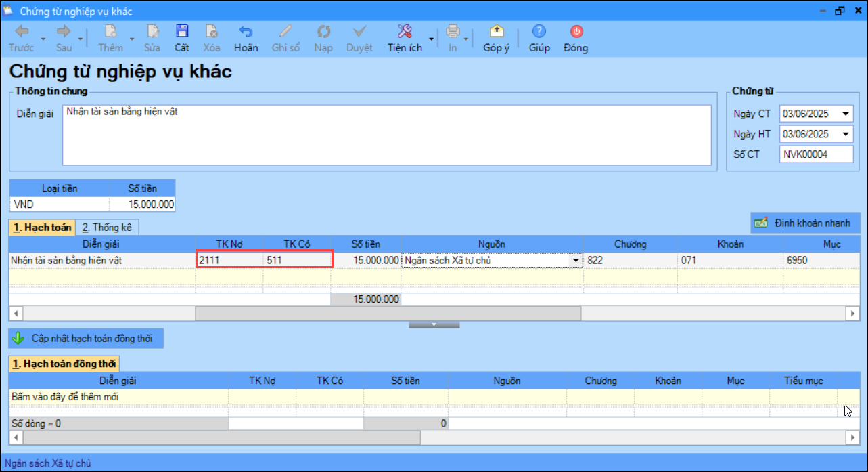The width and height of the screenshot is (868, 472).
Task: Click the Hạch toán đồng thời grid scroll-right arrow
Action: 853,437
